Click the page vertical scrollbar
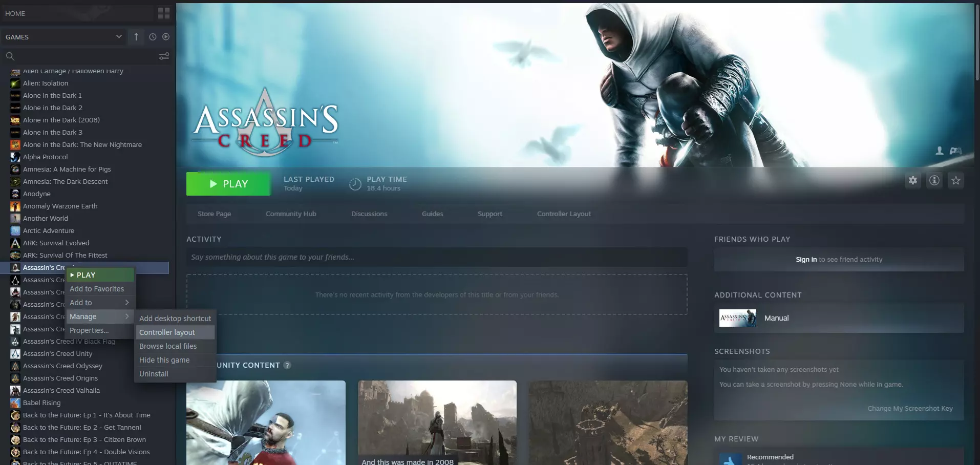 coord(977,43)
